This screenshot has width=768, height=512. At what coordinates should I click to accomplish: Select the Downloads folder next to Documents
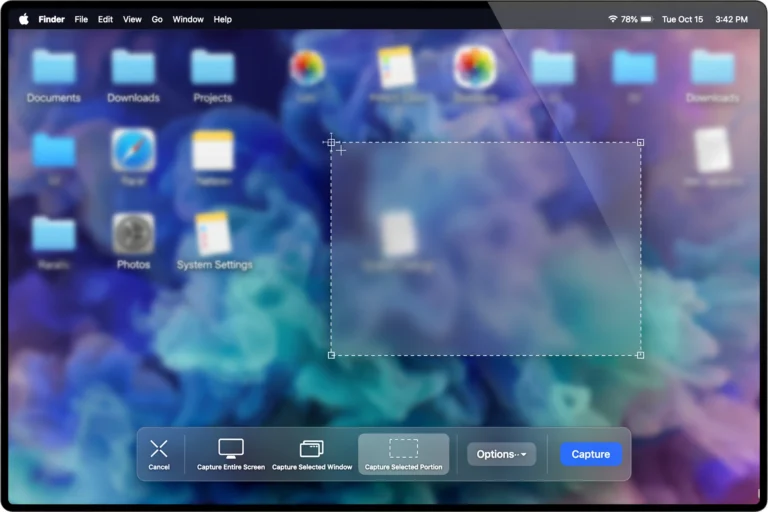[x=133, y=67]
